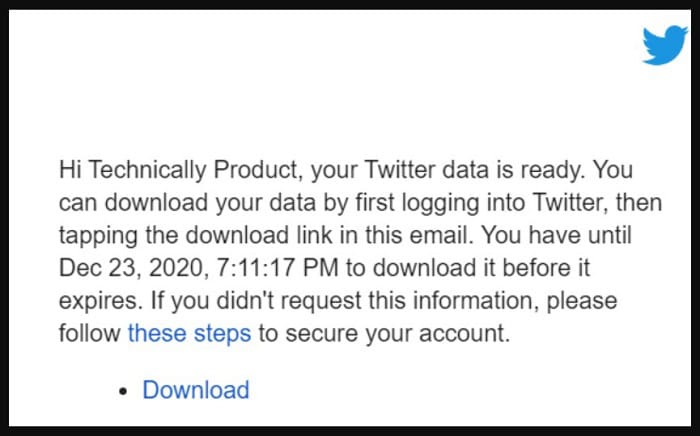The width and height of the screenshot is (700, 436).
Task: Click 'your Twitter data is ready' text
Action: pos(448,170)
